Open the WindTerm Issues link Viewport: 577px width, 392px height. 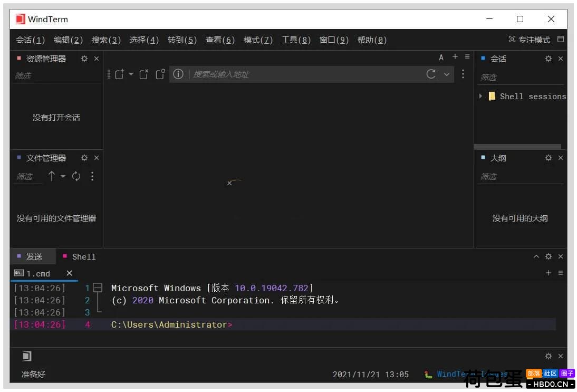[x=472, y=374]
